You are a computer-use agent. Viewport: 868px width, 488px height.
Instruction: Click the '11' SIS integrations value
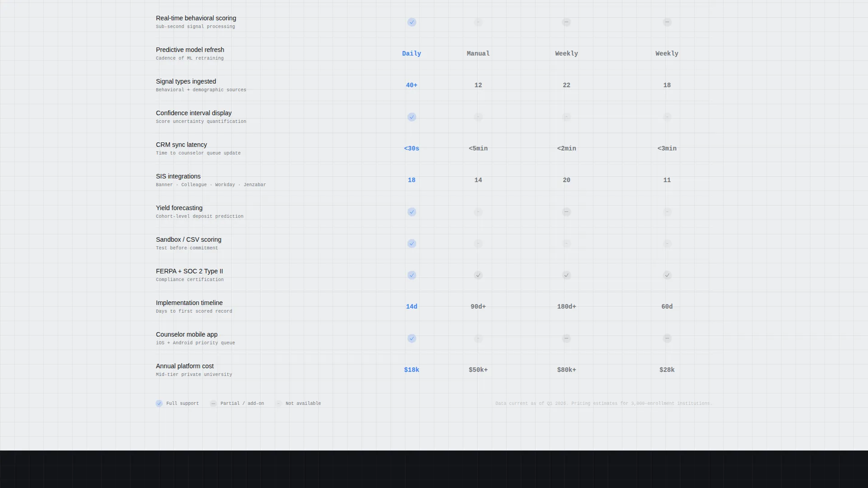pyautogui.click(x=667, y=180)
